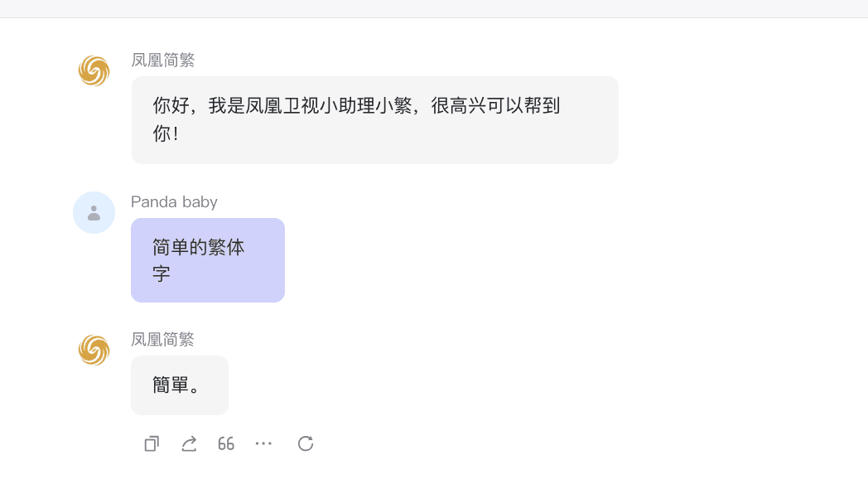868x494 pixels.
Task: Open the three-dots more options menu
Action: (263, 443)
